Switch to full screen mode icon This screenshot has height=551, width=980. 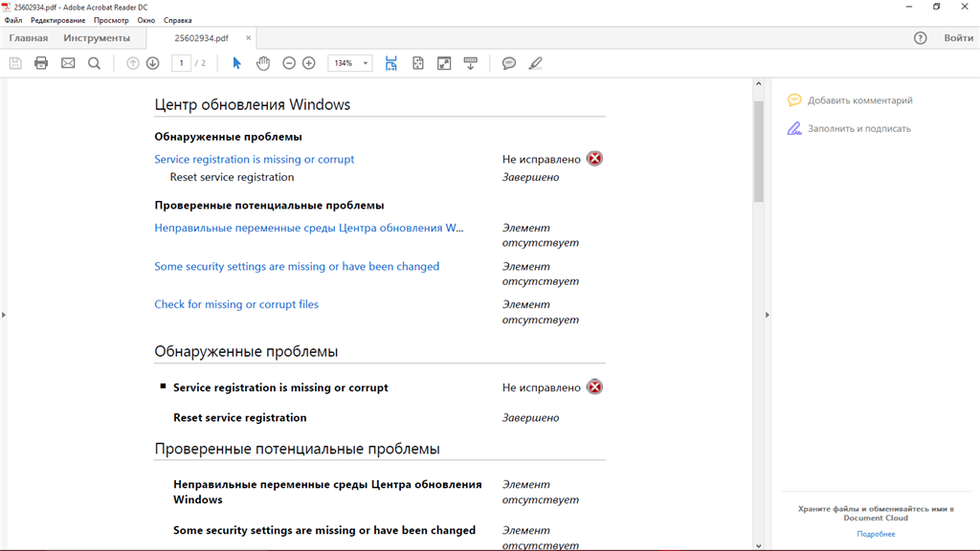(x=444, y=63)
